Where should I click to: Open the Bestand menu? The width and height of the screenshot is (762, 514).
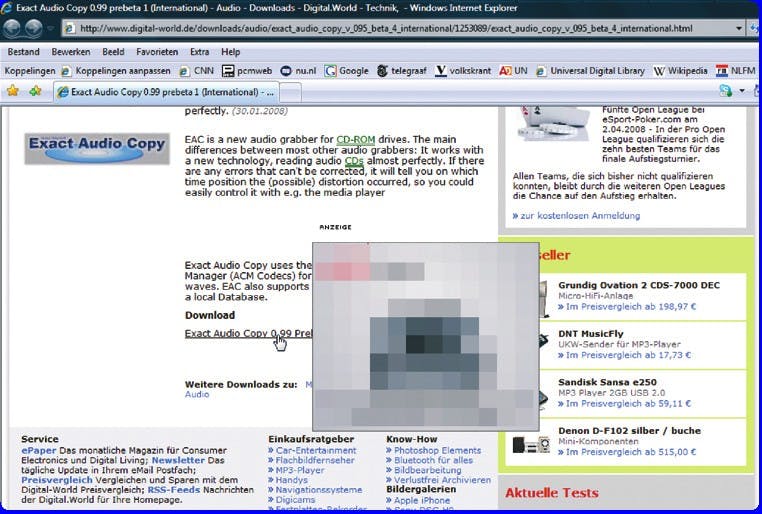[x=23, y=51]
